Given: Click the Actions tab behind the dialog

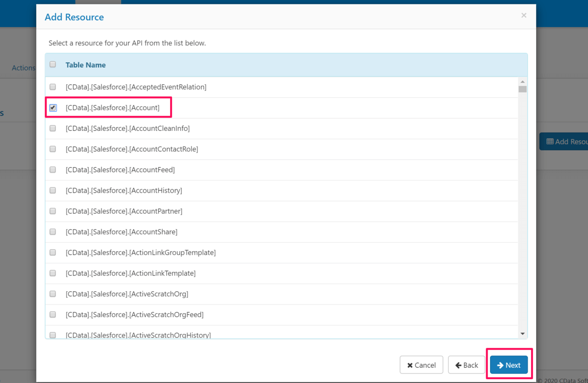Looking at the screenshot, I should click(x=24, y=68).
